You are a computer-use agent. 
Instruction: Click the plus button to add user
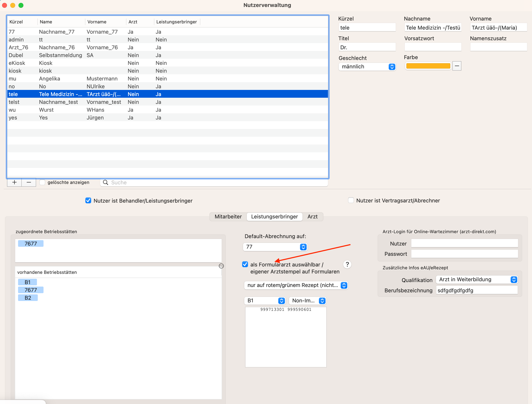tap(14, 182)
